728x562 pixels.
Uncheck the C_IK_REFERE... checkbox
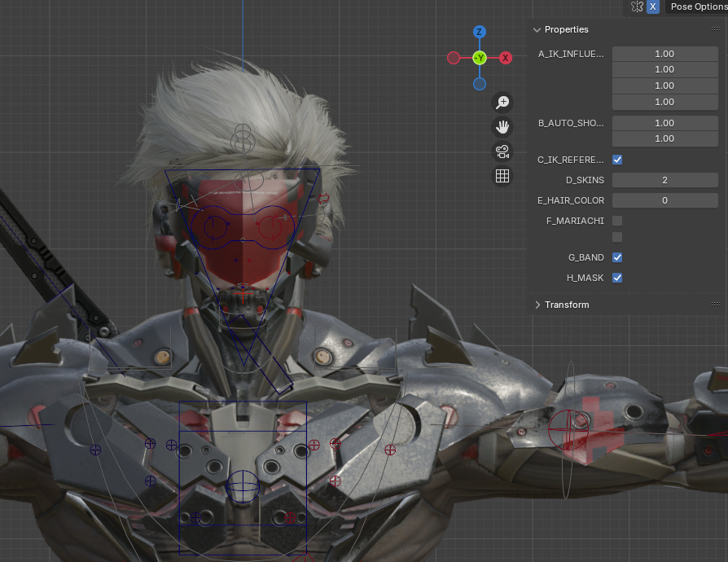[x=617, y=160]
